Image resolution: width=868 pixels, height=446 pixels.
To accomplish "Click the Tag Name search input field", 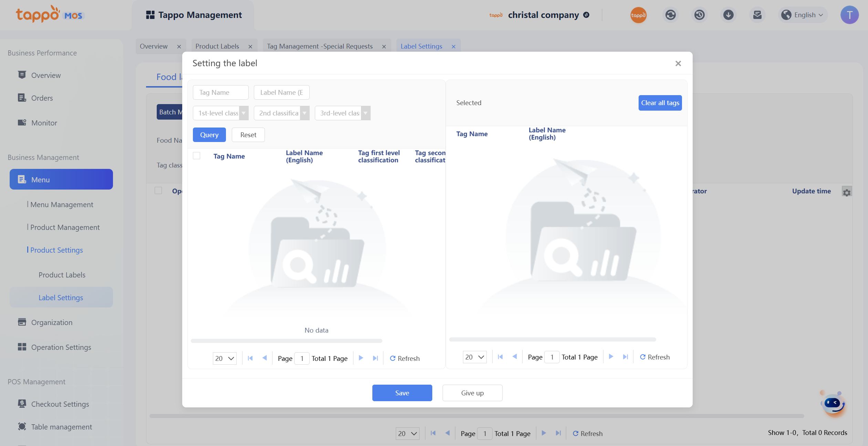I will click(220, 92).
